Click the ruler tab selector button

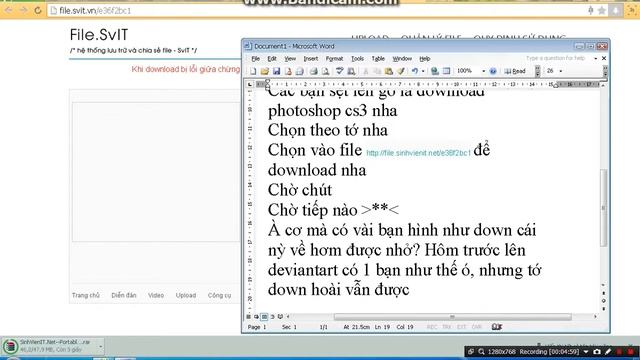[250, 84]
